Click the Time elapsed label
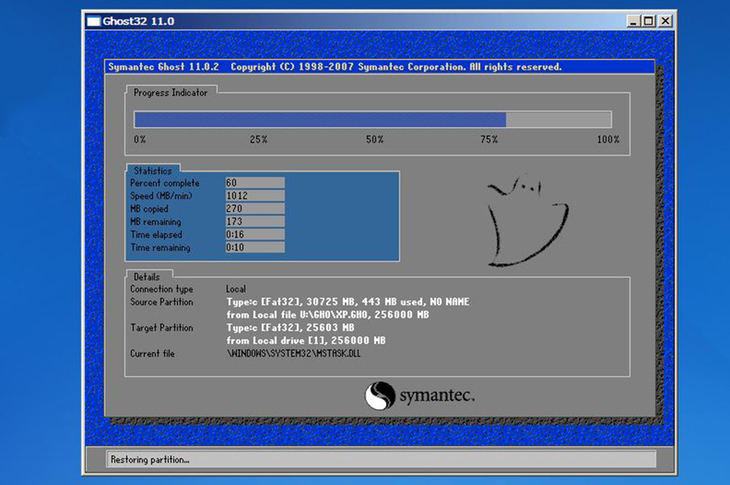 (156, 235)
